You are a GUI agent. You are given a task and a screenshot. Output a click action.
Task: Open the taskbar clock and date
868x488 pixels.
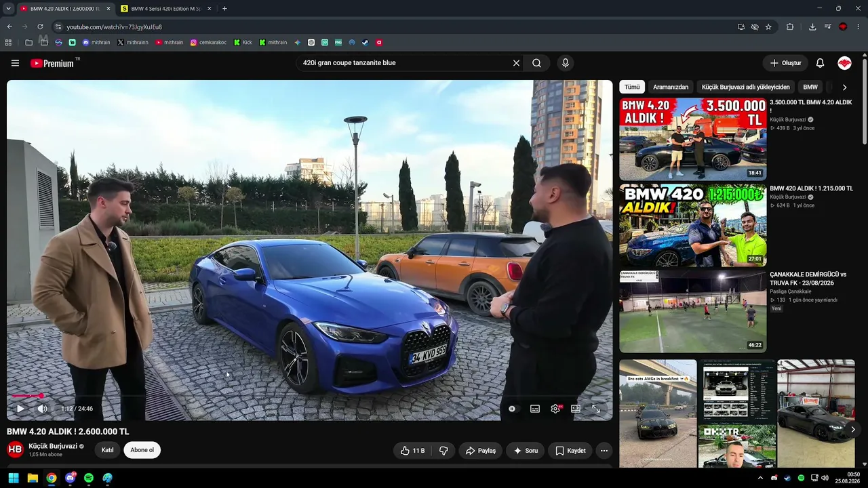(x=848, y=479)
